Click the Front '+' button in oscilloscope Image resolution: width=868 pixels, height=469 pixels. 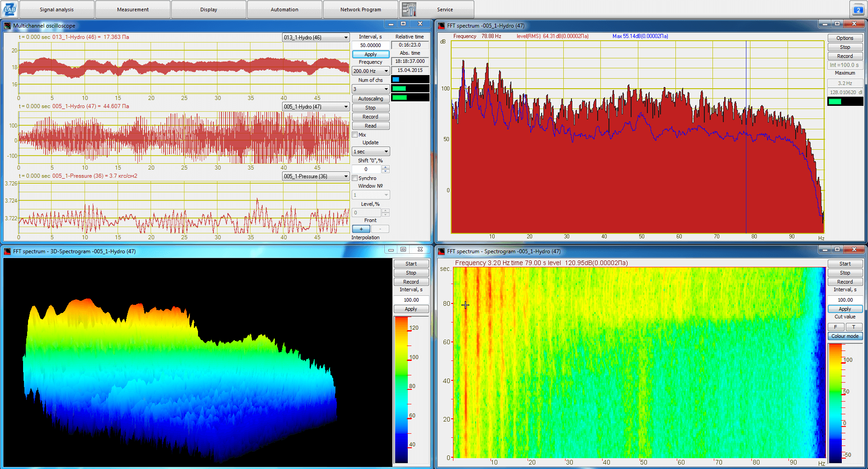[361, 229]
